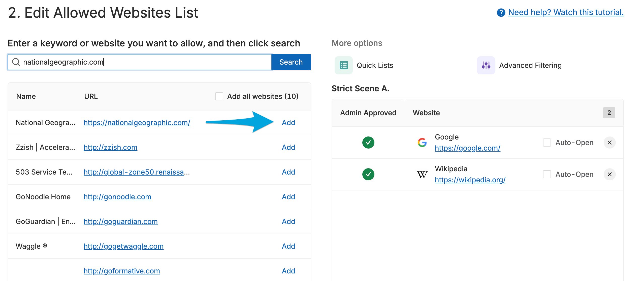Enable Auto-Open for Wikipedia
The image size is (644, 281).
point(547,174)
